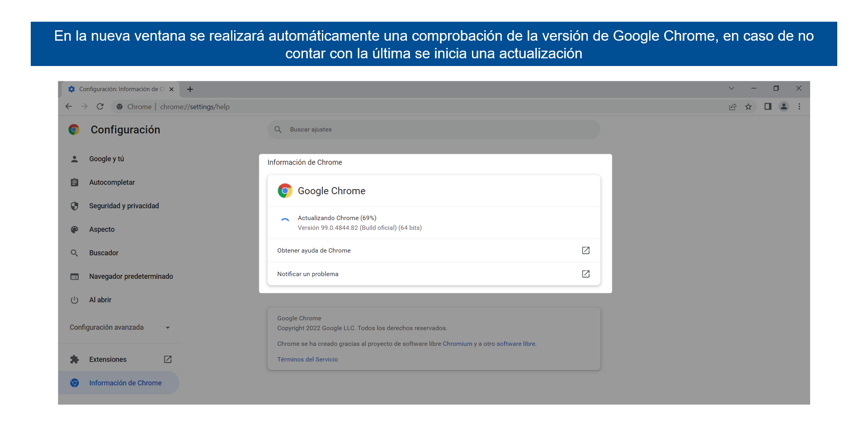Image resolution: width=868 pixels, height=434 pixels.
Task: Click the browser forward arrow
Action: pyautogui.click(x=85, y=107)
